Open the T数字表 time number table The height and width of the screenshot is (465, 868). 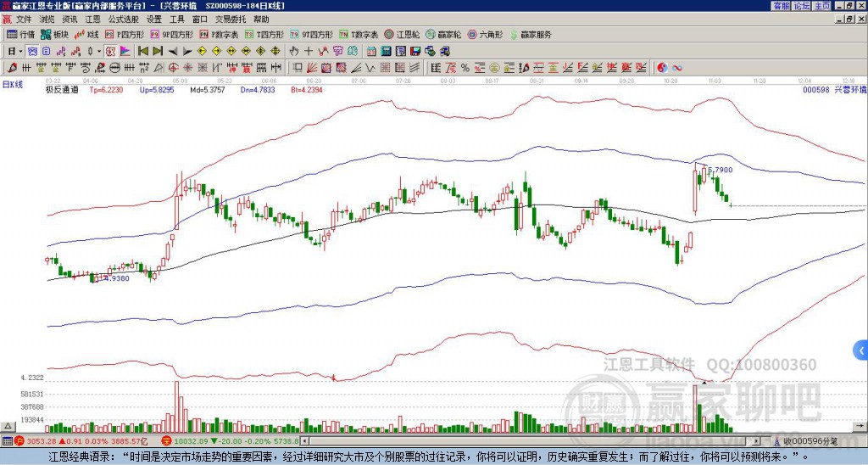[x=359, y=34]
